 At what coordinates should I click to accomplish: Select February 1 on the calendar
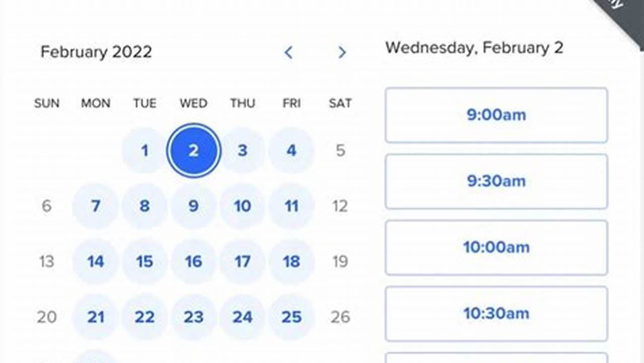(145, 150)
